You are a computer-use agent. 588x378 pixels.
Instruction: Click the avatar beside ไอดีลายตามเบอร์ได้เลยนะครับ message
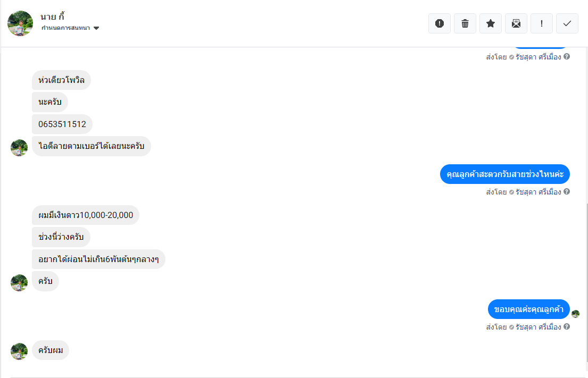tap(19, 147)
